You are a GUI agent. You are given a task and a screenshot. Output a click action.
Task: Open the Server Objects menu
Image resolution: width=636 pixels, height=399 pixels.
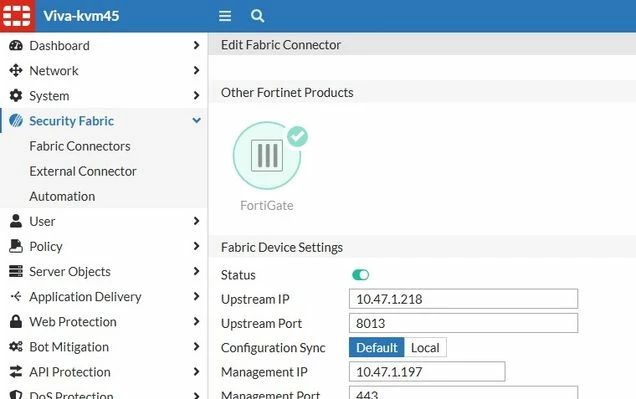(x=70, y=272)
